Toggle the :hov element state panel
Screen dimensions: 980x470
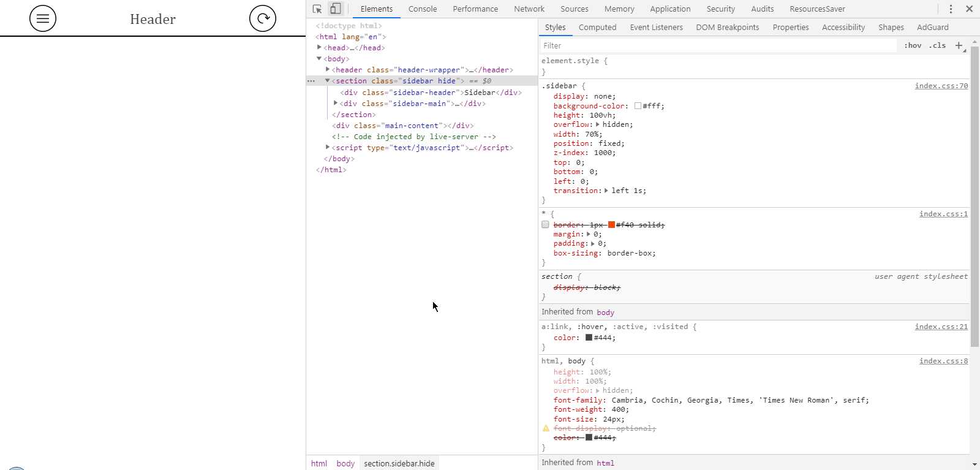tap(913, 45)
